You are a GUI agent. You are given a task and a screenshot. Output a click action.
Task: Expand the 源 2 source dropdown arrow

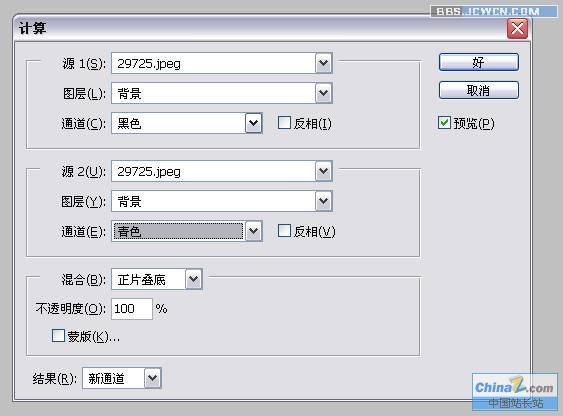[324, 171]
